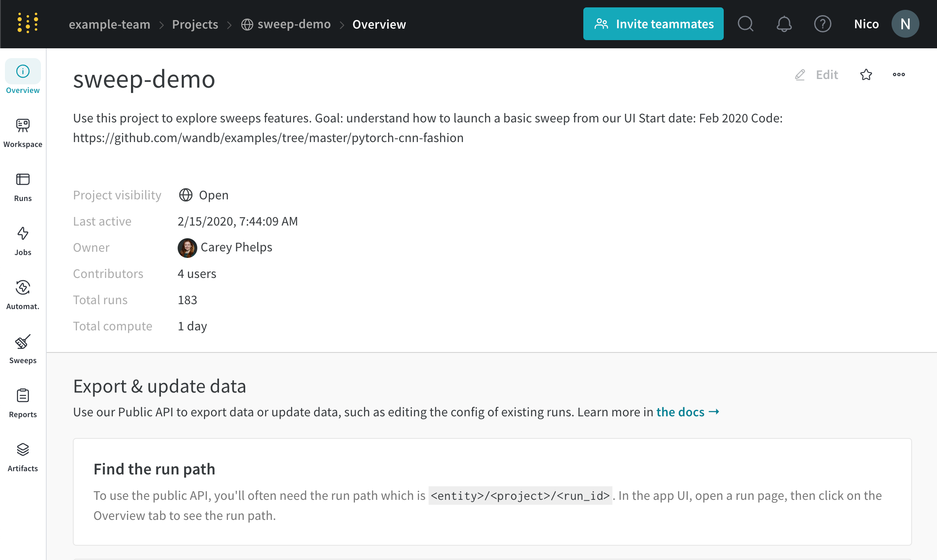The width and height of the screenshot is (937, 560).
Task: Check notifications via the bell icon
Action: pyautogui.click(x=784, y=24)
